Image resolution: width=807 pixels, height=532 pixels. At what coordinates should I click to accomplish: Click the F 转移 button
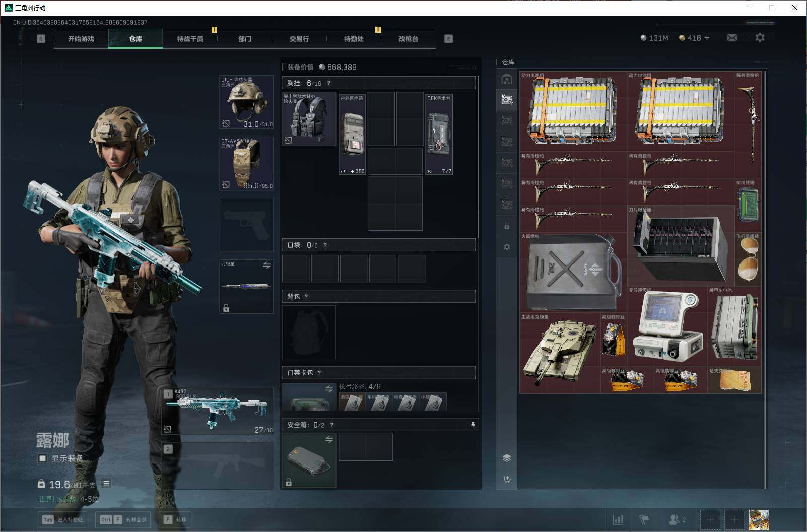click(x=175, y=520)
